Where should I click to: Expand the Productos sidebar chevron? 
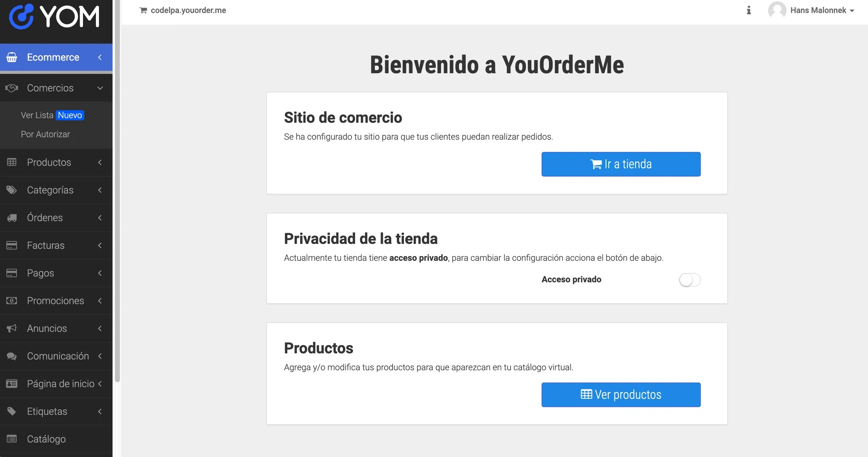[100, 162]
